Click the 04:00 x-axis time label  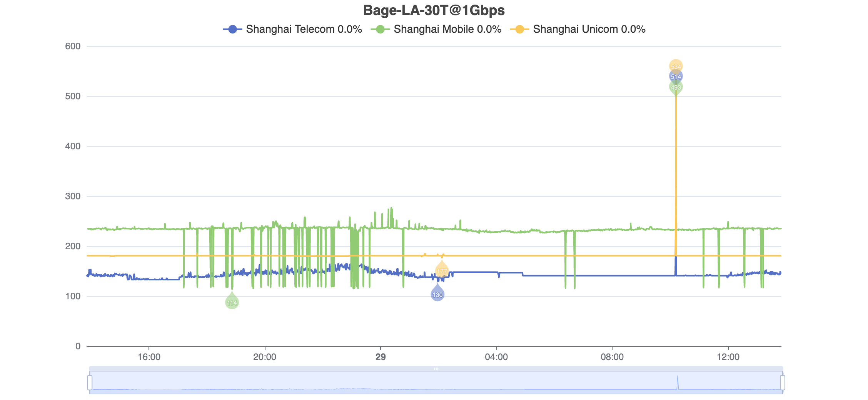(496, 357)
